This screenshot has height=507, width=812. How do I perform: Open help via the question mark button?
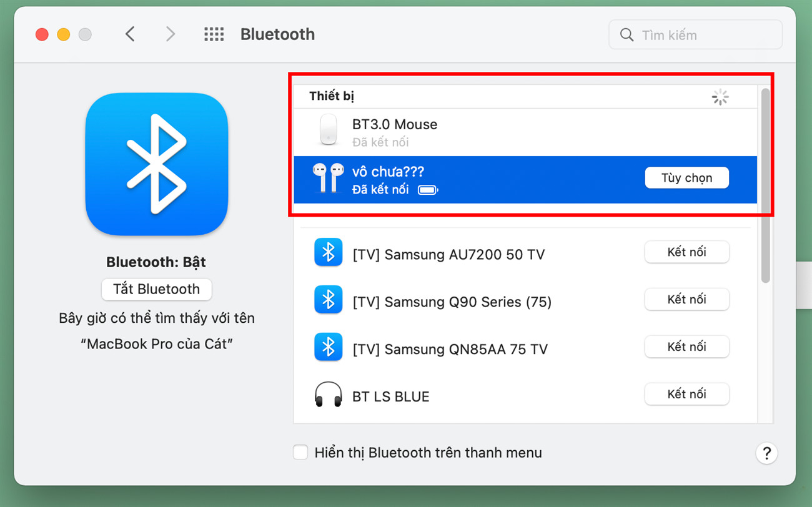(766, 453)
